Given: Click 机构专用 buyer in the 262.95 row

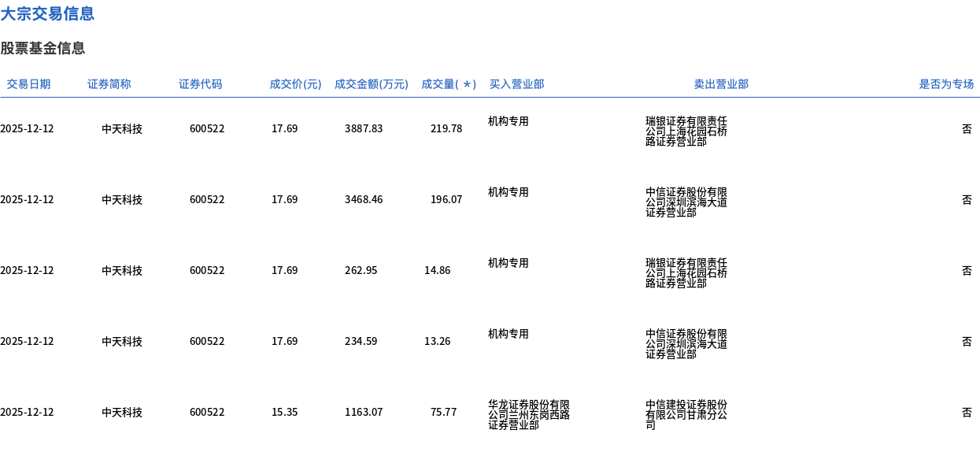Looking at the screenshot, I should (508, 263).
